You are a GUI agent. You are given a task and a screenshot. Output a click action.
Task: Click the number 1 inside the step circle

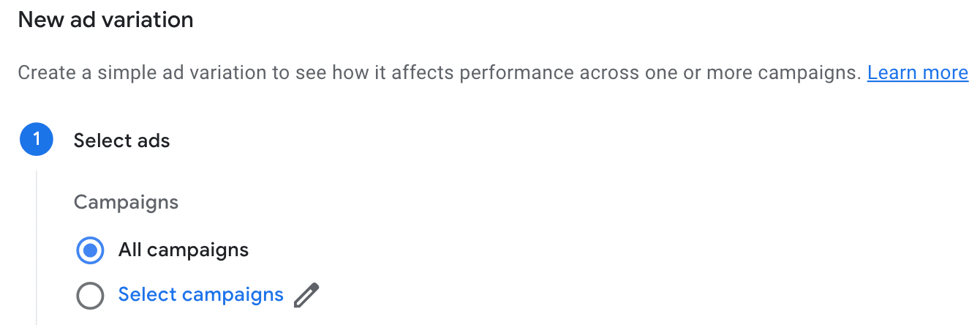click(x=37, y=140)
